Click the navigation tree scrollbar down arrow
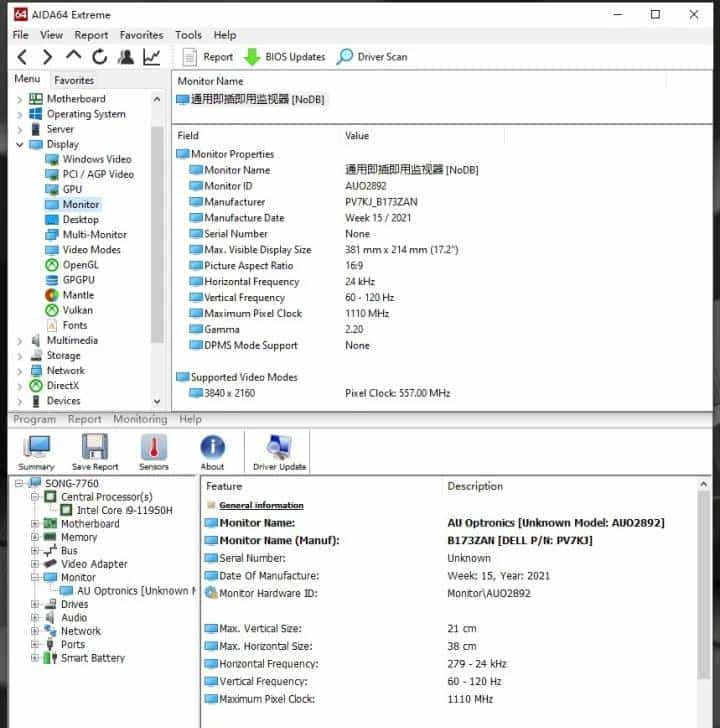 coord(157,401)
